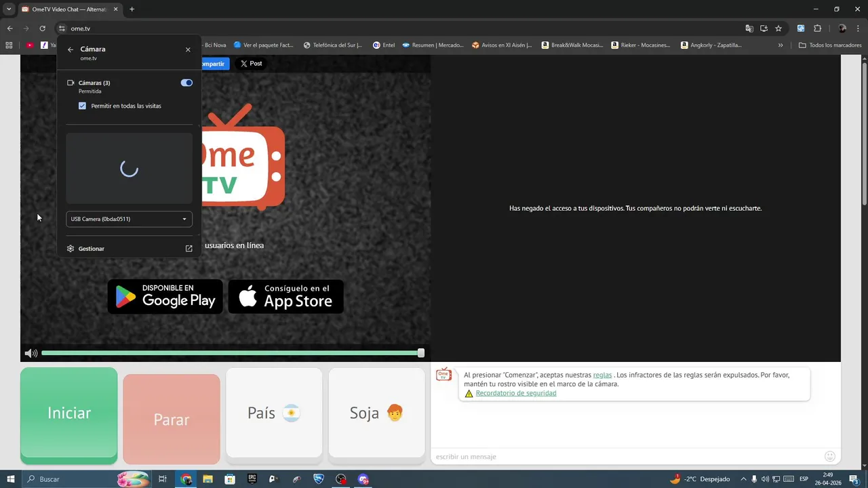Viewport: 868px width, 488px height.
Task: Open Task View on the taskbar
Action: 163,479
